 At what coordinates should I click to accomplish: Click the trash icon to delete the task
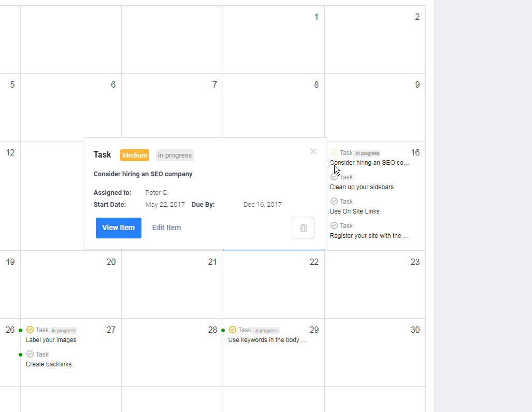coord(303,228)
